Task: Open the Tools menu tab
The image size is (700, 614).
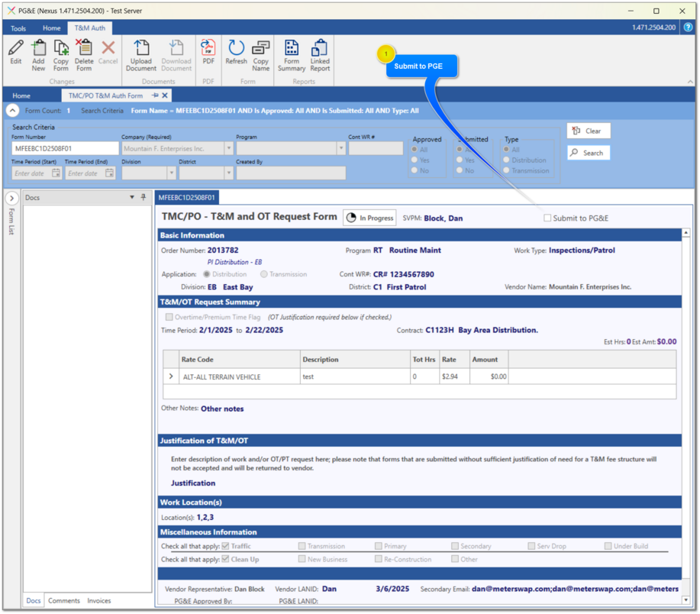Action: [18, 28]
